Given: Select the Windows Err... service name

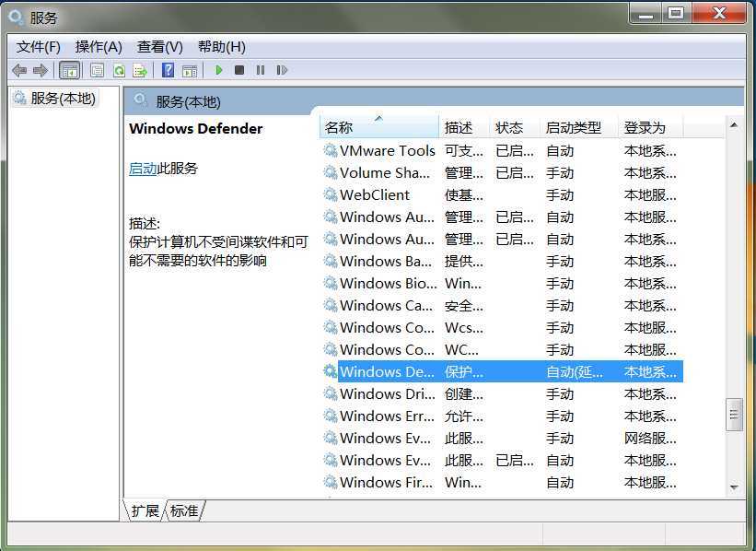Looking at the screenshot, I should (387, 416).
